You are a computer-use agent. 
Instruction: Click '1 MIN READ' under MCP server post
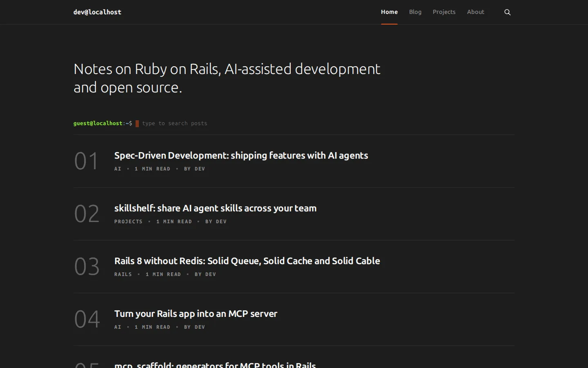point(152,327)
